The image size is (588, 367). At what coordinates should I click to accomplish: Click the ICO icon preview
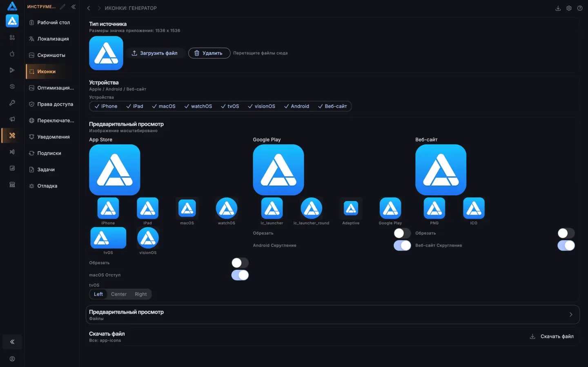pos(474,208)
